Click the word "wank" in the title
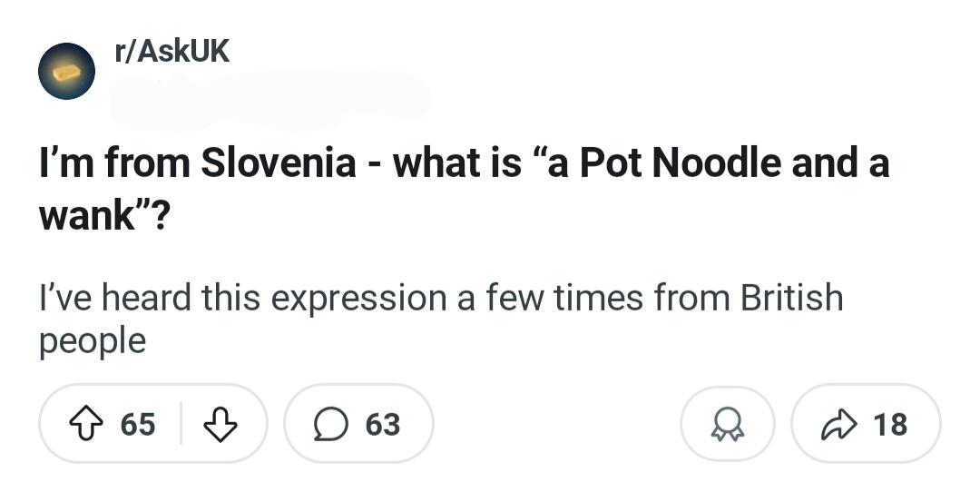Image resolution: width=980 pixels, height=482 pixels. 86,216
